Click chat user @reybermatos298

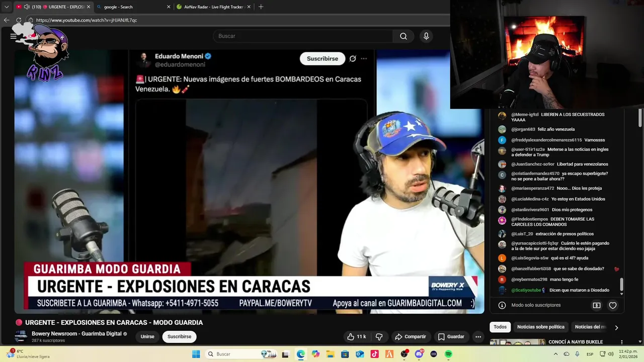pyautogui.click(x=529, y=280)
